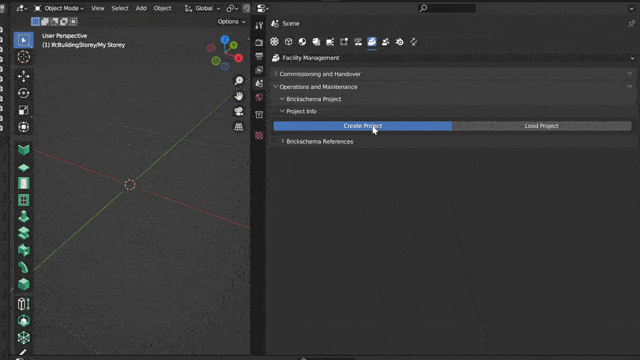
Task: Choose the green BIM duct tool
Action: 24,250
